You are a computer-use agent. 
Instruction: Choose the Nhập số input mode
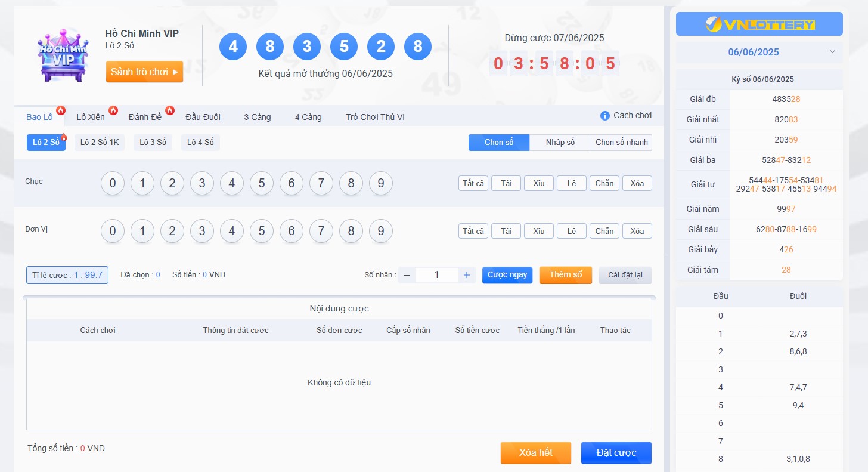[560, 143]
